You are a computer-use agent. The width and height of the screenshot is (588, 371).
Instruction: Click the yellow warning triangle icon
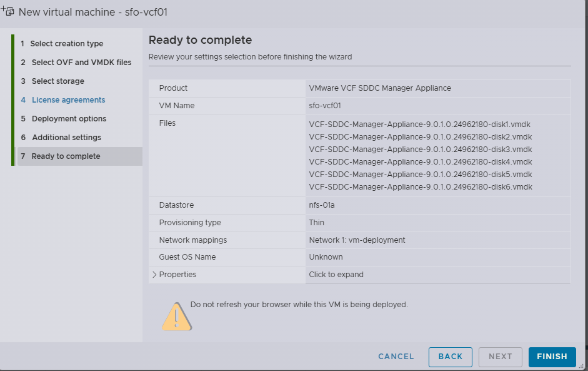point(177,316)
